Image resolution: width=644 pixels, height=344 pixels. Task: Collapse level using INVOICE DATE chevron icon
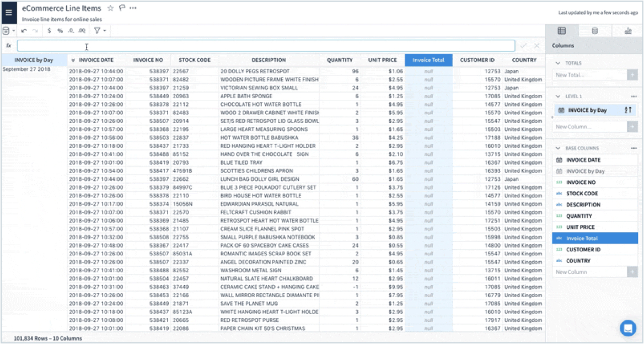[73, 60]
